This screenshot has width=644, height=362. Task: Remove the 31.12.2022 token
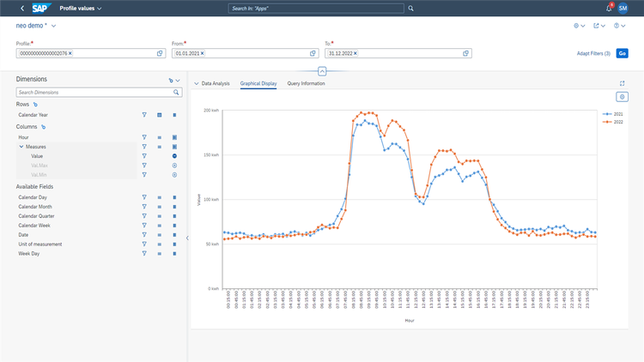tap(355, 53)
